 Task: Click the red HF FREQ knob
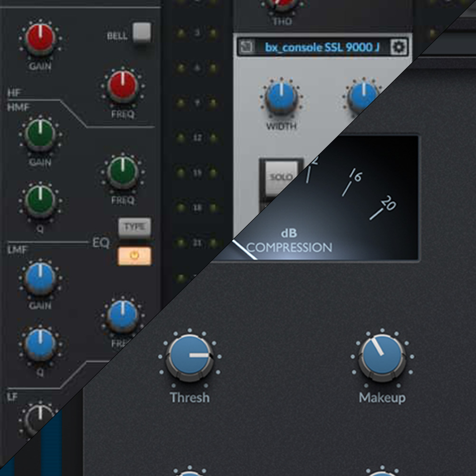tap(123, 86)
